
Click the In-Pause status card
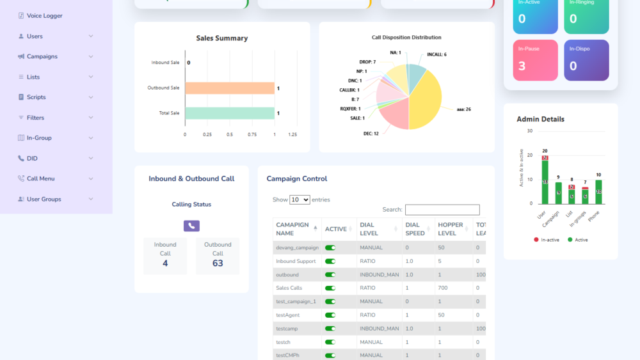(535, 60)
